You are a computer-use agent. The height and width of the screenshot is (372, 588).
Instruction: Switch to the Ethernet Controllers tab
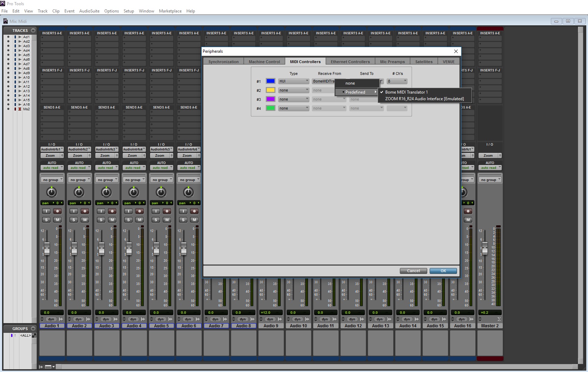tap(350, 62)
